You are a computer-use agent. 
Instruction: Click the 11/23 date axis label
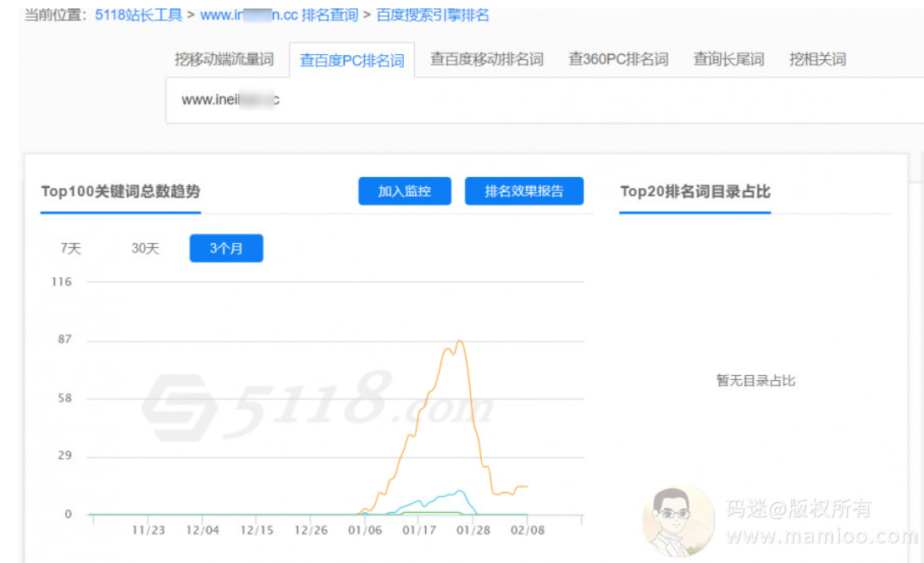148,530
